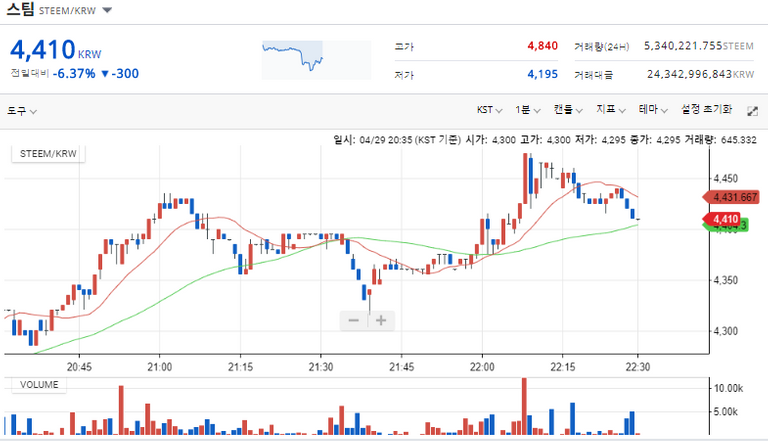Click the fullscreen expand chart icon
This screenshot has width=768, height=441.
(x=752, y=111)
